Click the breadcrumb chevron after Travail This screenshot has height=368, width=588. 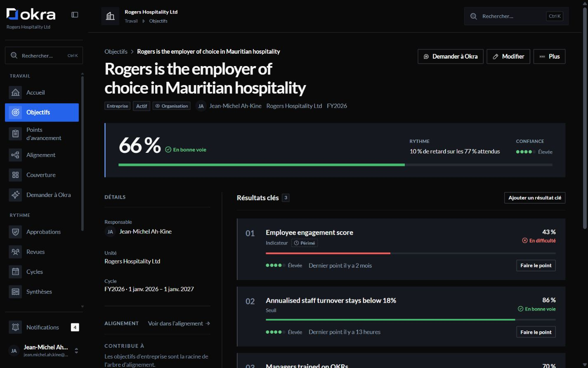pyautogui.click(x=144, y=21)
